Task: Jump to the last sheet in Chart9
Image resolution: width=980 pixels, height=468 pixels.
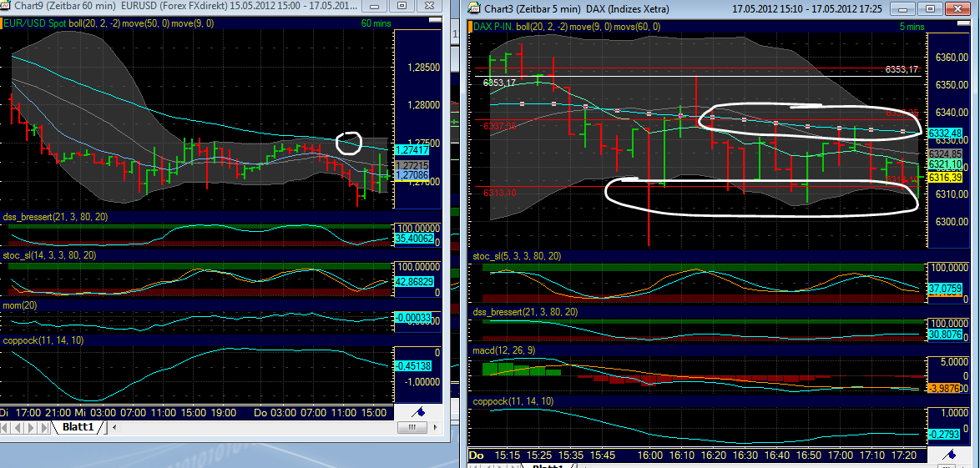Action: click(x=46, y=428)
